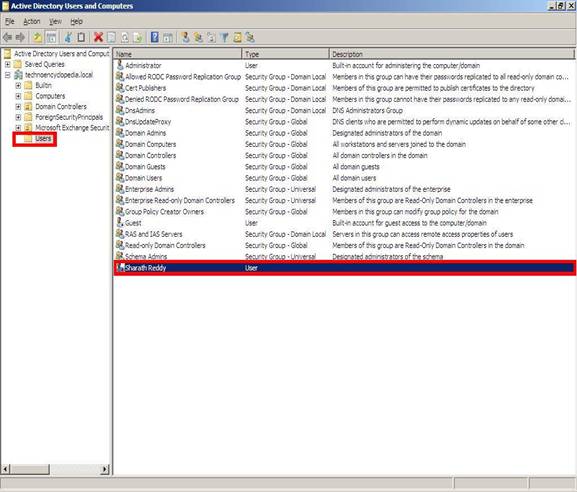
Task: Click the Copy clipboard toolbar icon
Action: pos(81,37)
